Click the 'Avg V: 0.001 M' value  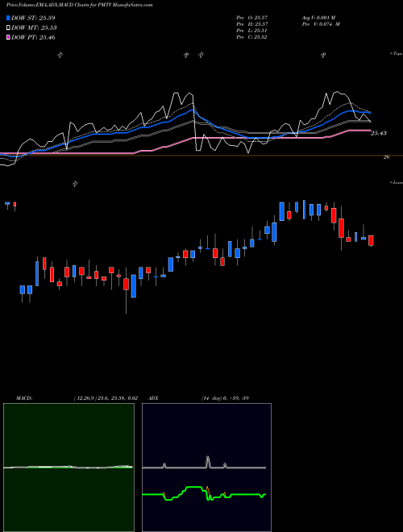[318, 18]
